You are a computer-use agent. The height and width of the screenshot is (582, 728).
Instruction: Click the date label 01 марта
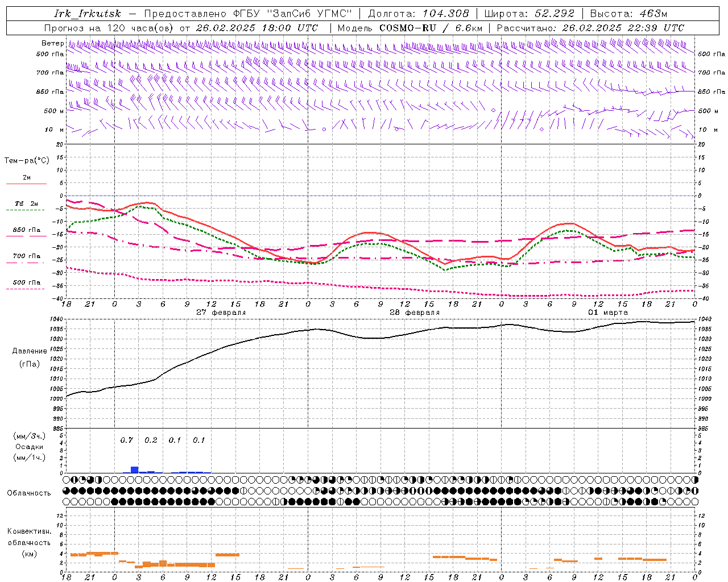click(x=608, y=313)
